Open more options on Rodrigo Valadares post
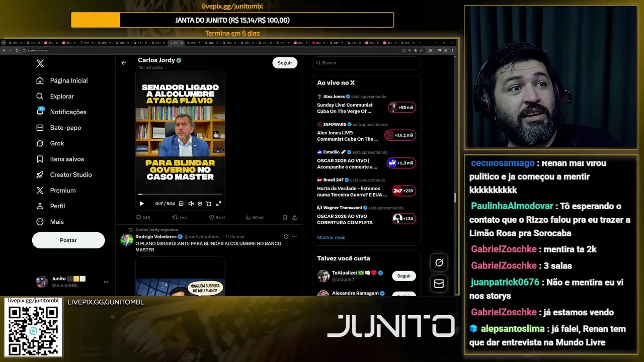 295,237
